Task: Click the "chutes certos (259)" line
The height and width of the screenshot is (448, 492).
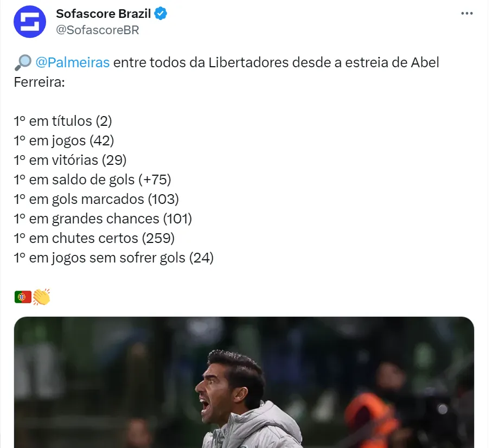Action: 94,238
